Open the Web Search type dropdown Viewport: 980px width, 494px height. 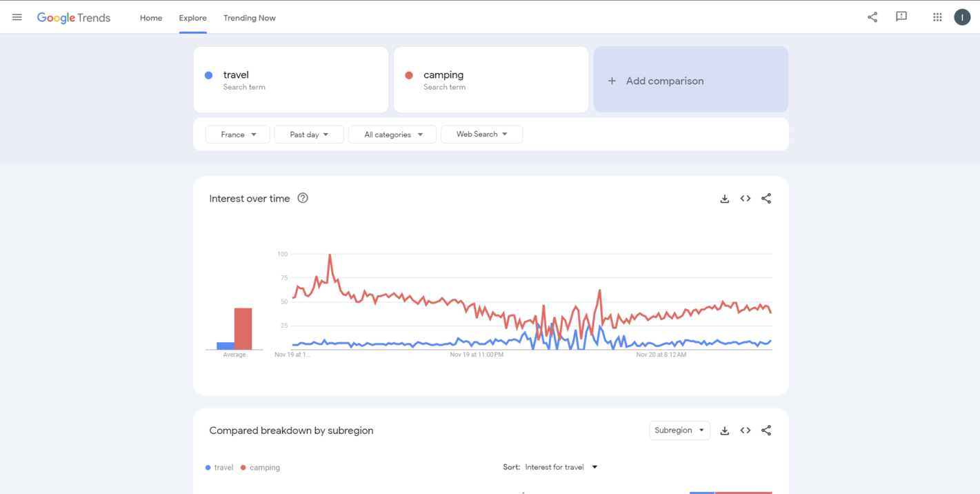[x=481, y=135]
